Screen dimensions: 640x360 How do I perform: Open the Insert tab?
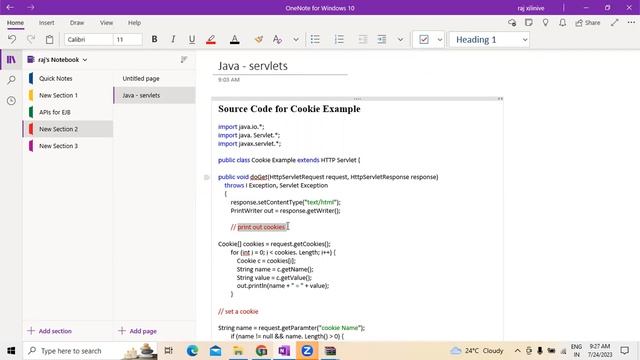tap(47, 23)
